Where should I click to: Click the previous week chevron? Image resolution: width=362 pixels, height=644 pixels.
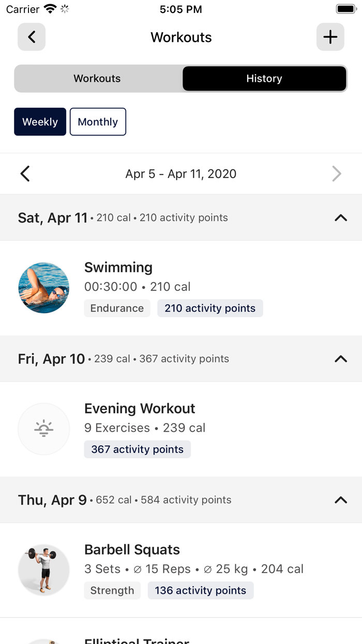25,173
